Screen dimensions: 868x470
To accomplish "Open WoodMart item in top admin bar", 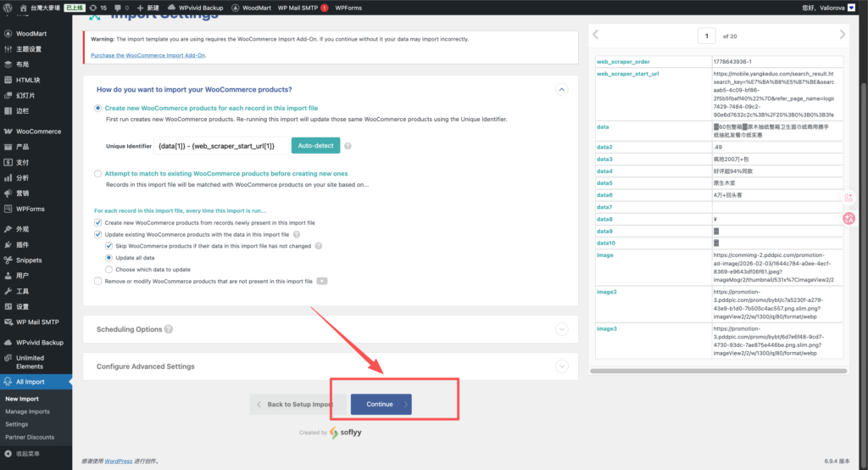I will tap(251, 8).
